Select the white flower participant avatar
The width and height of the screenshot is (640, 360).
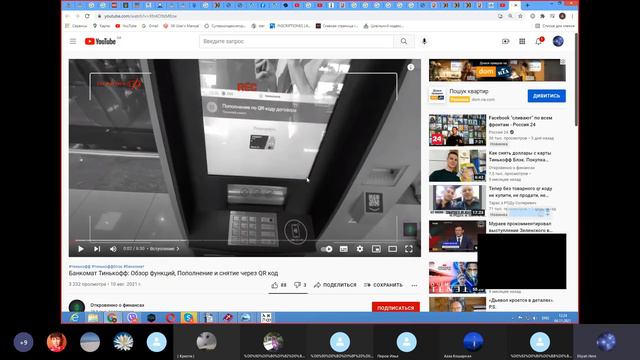[x=123, y=342]
